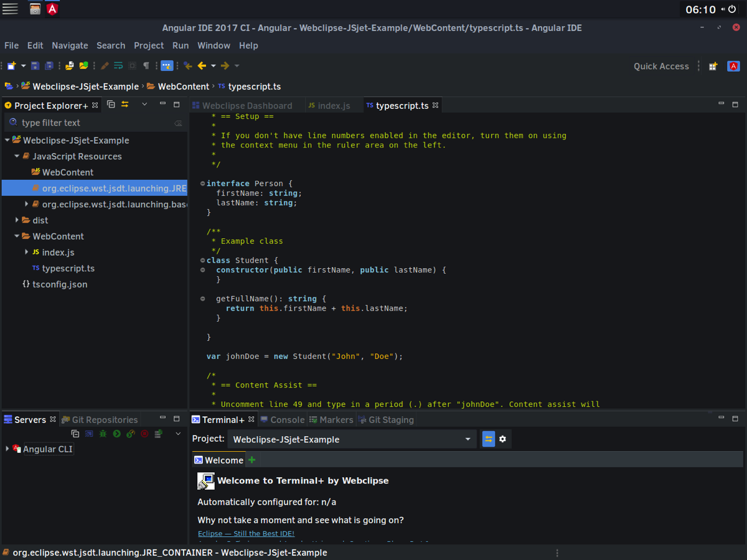Click the type filter text field
Image resolution: width=747 pixels, height=560 pixels.
(95, 123)
